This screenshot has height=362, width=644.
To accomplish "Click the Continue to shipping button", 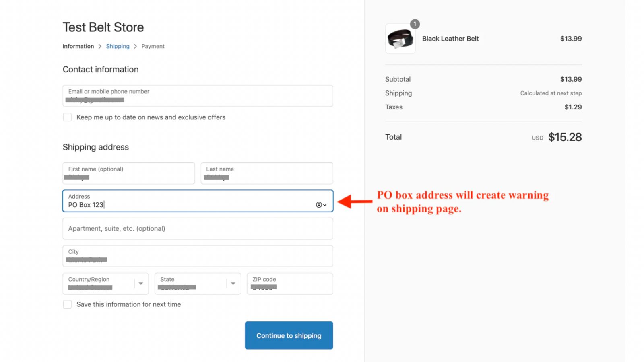I will [289, 335].
